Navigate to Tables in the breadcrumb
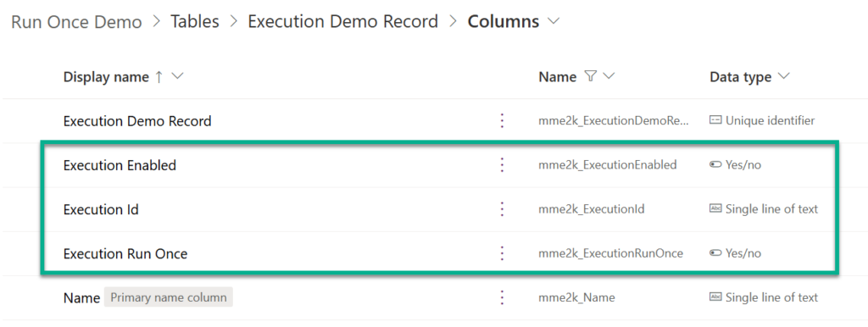 click(195, 22)
